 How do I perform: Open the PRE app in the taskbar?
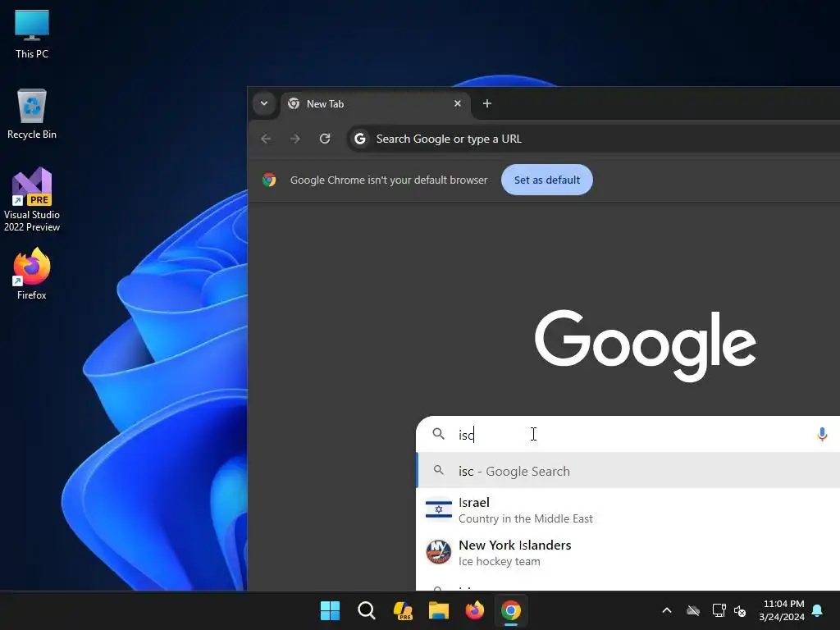403,610
